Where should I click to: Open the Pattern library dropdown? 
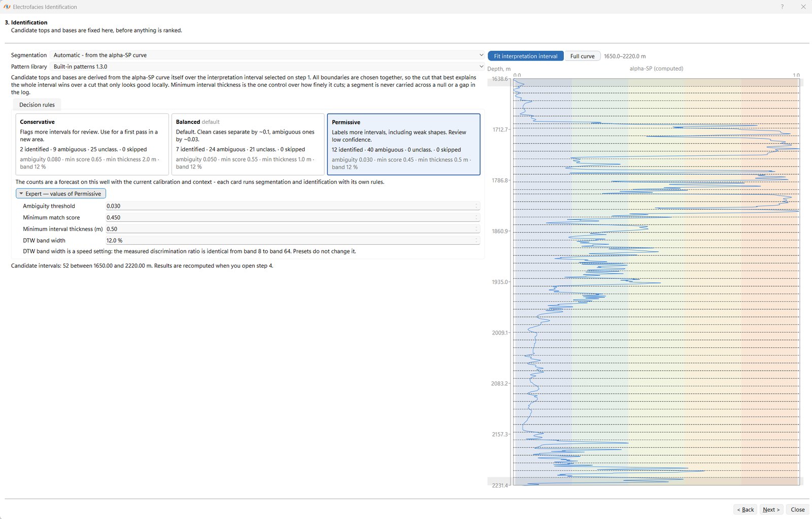tap(268, 67)
